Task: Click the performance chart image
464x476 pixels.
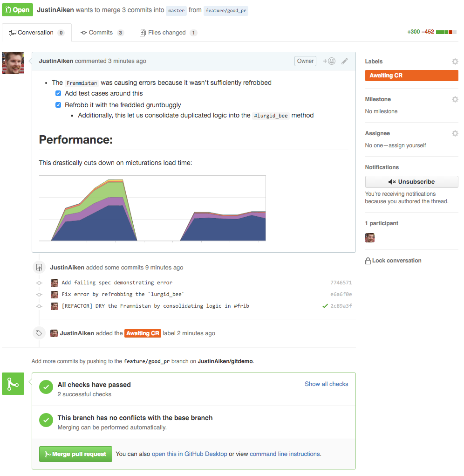Action: click(x=152, y=208)
